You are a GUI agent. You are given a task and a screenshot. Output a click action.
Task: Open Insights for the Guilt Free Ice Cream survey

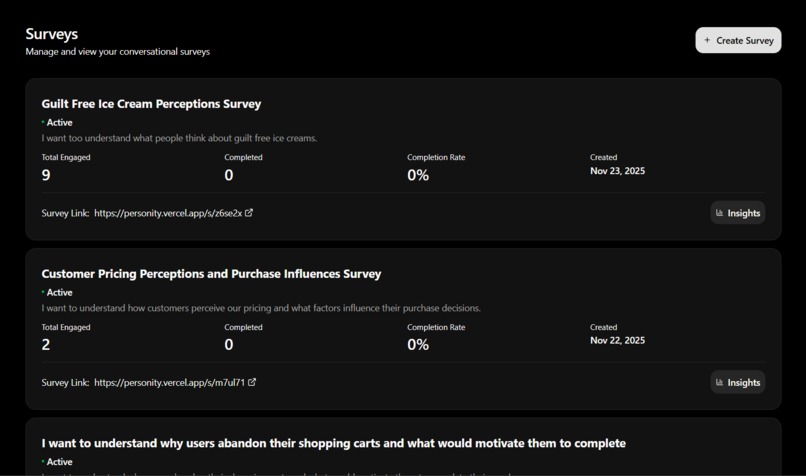pos(738,213)
